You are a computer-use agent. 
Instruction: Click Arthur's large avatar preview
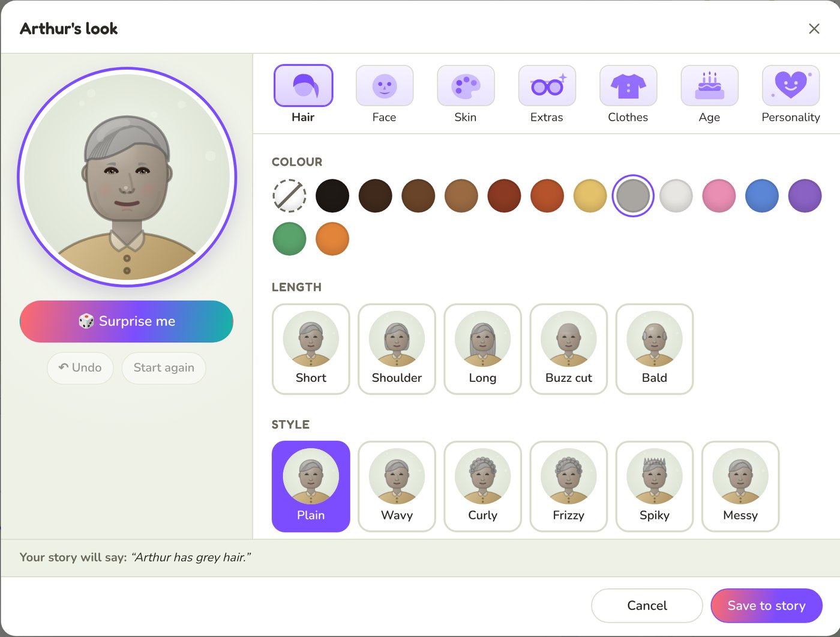click(127, 177)
